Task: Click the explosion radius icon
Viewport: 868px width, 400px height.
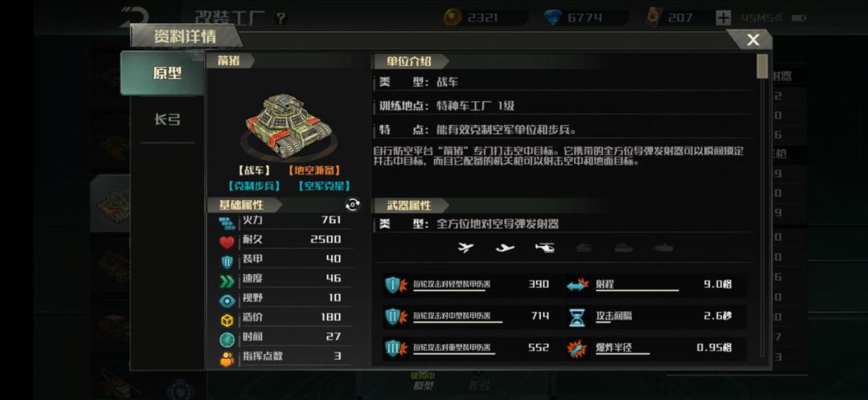Action: pyautogui.click(x=576, y=349)
